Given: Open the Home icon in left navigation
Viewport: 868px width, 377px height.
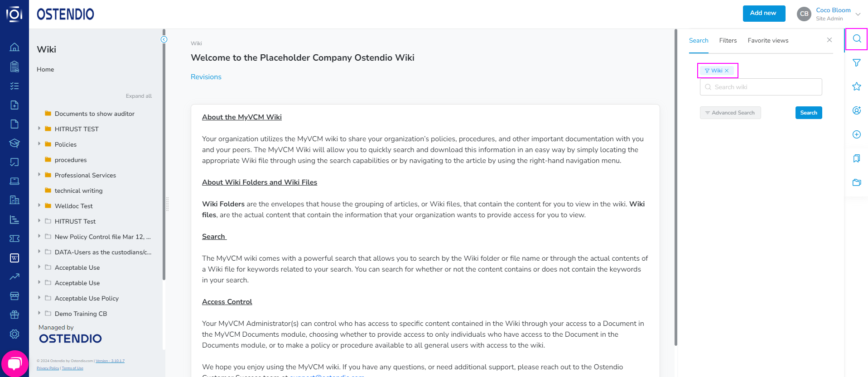Looking at the screenshot, I should pos(14,47).
